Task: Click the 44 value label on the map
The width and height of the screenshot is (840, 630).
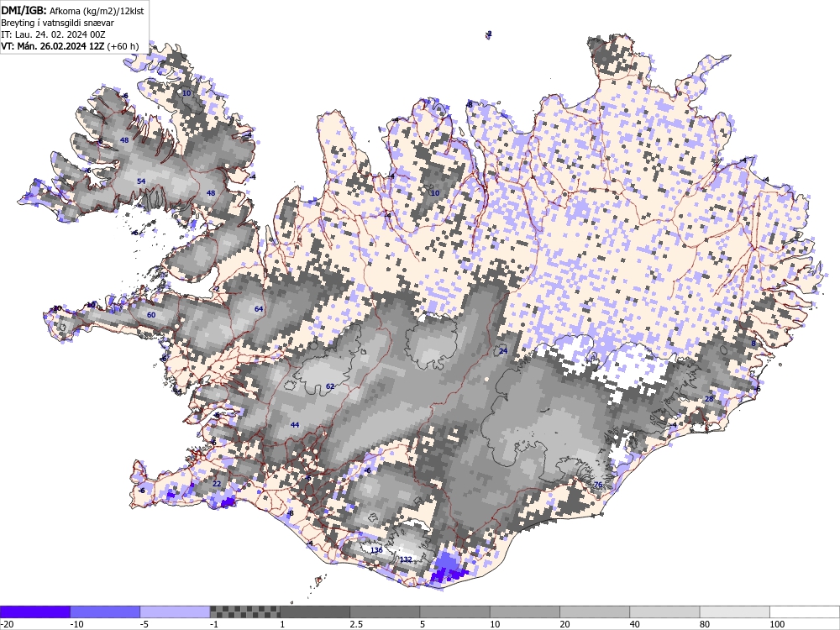Action: 295,425
